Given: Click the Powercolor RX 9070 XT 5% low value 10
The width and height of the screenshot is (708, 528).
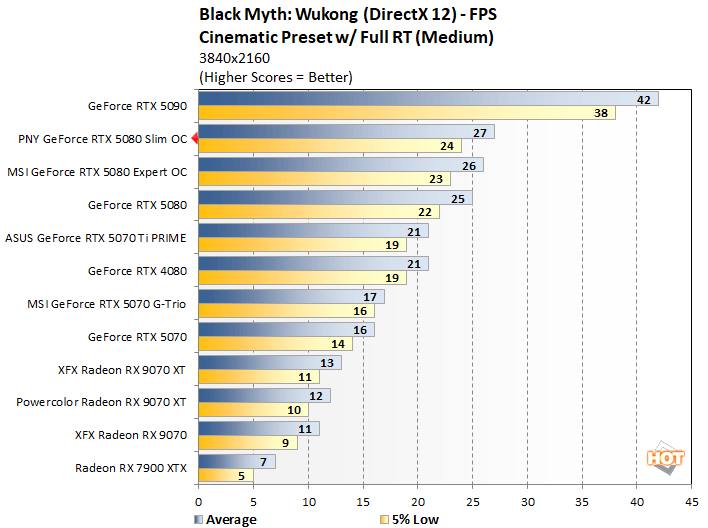Looking at the screenshot, I should (x=294, y=410).
